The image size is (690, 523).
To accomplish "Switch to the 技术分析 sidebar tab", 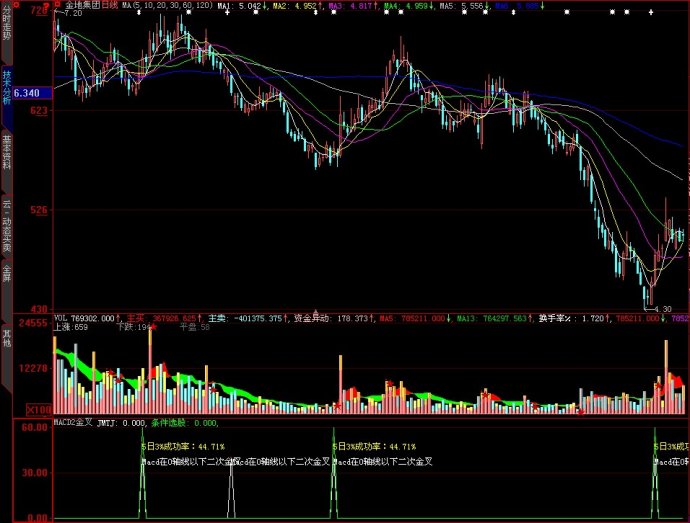I will [x=6, y=87].
